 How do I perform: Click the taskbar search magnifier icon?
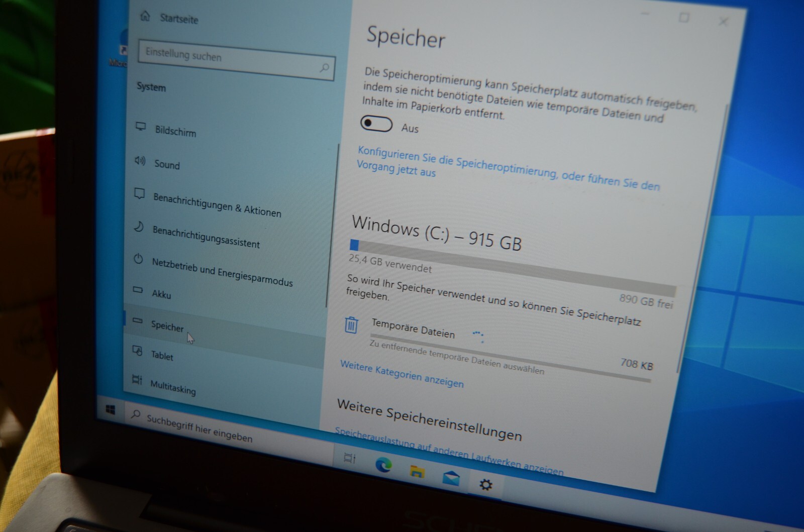coord(135,414)
